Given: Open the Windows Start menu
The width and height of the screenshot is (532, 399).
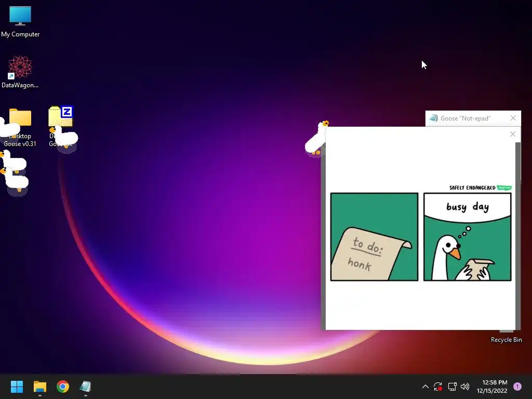Looking at the screenshot, I should pyautogui.click(x=17, y=387).
